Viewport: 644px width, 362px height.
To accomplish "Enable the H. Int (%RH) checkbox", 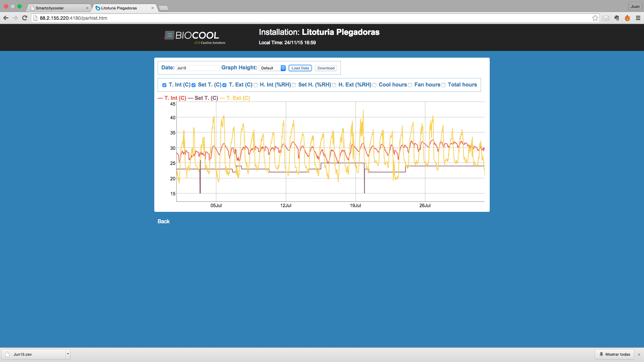I will [256, 85].
